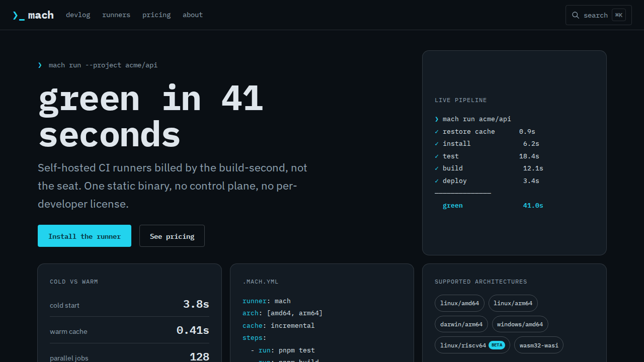Image resolution: width=644 pixels, height=362 pixels.
Task: Click the checkmark beside test step
Action: (437, 156)
